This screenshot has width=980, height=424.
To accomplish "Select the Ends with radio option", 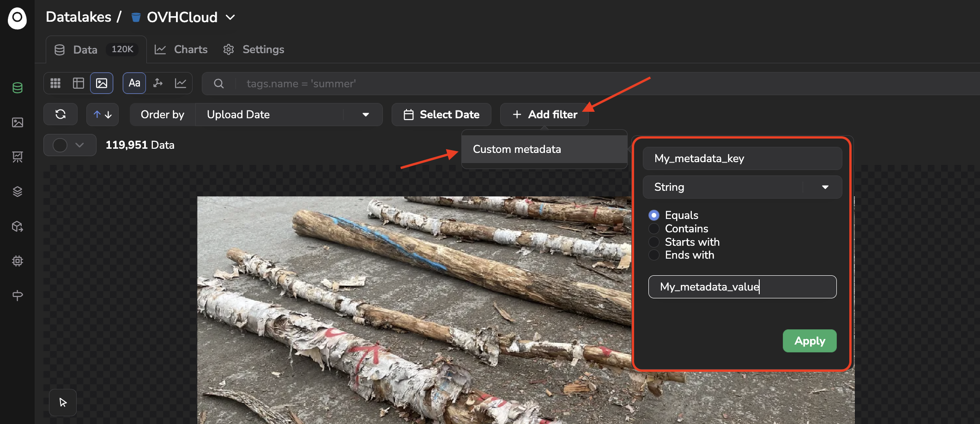I will (x=654, y=255).
